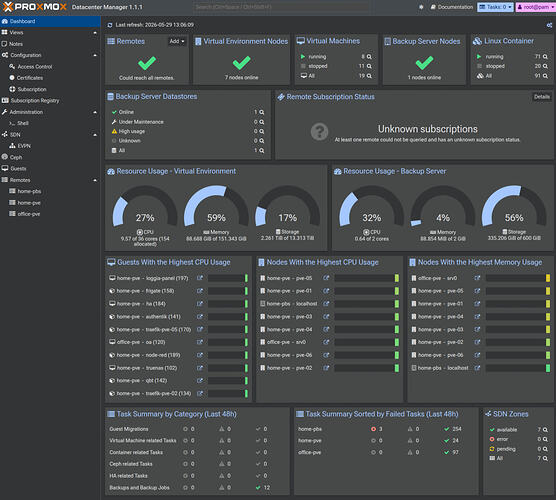This screenshot has width=556, height=500.
Task: Search available SDN zones magnifier icon
Action: pyautogui.click(x=545, y=430)
